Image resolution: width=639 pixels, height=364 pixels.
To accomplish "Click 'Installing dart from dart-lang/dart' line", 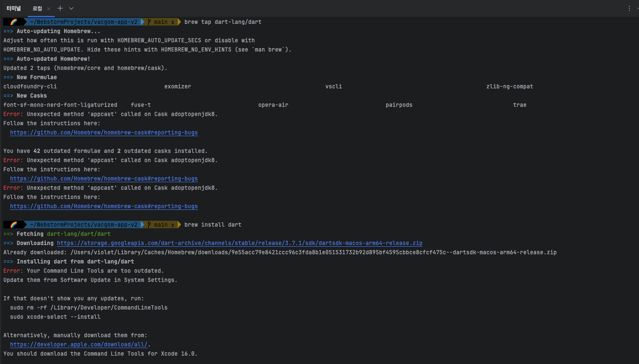I will pyautogui.click(x=69, y=262).
